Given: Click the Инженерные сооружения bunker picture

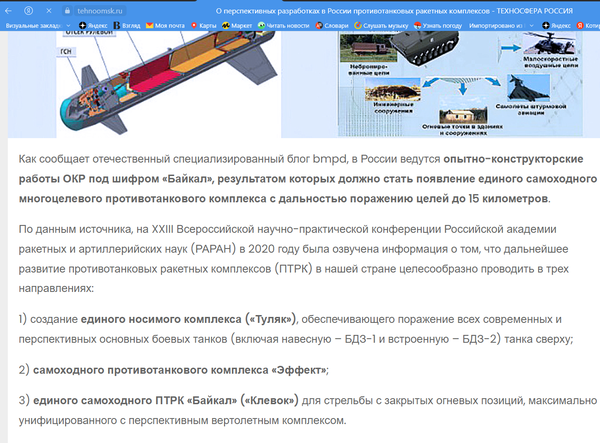Looking at the screenshot, I should (x=392, y=90).
